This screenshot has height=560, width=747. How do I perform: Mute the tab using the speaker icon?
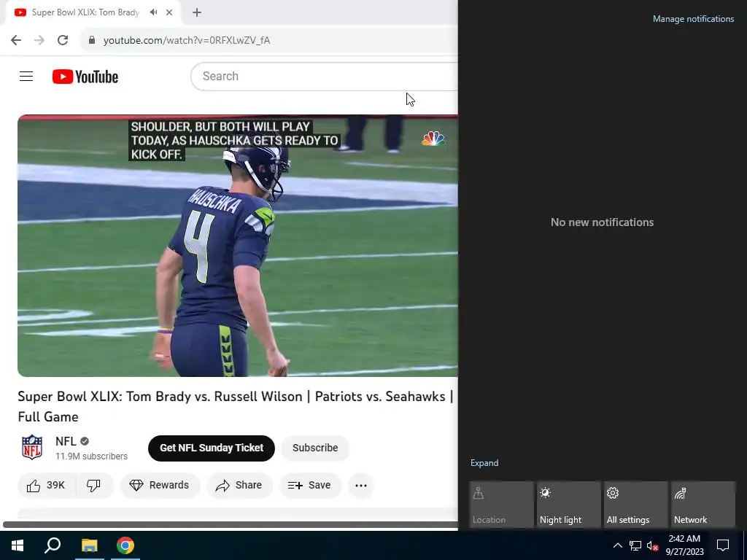point(153,12)
